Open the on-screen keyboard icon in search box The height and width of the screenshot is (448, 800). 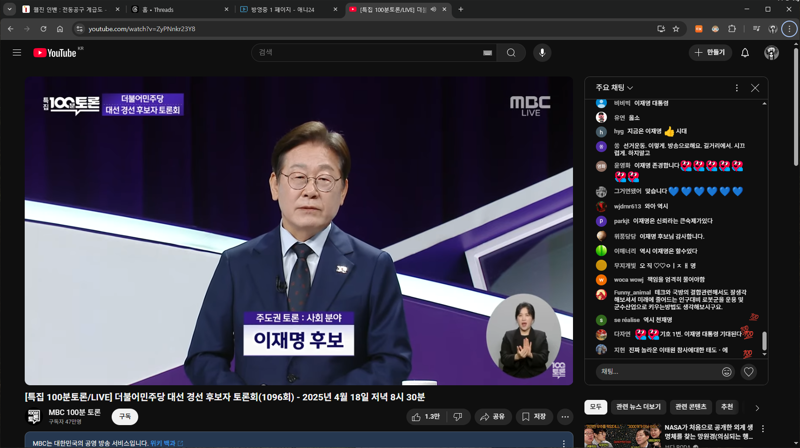(487, 53)
